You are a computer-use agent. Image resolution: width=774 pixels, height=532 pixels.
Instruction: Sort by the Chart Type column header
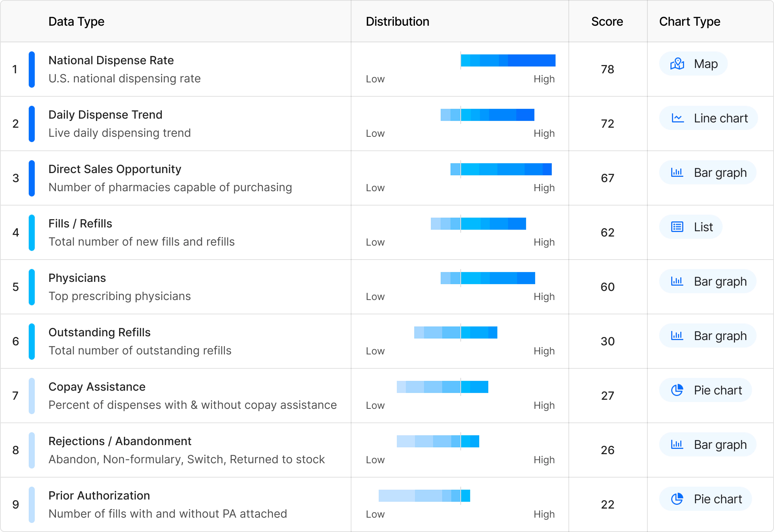pyautogui.click(x=690, y=22)
